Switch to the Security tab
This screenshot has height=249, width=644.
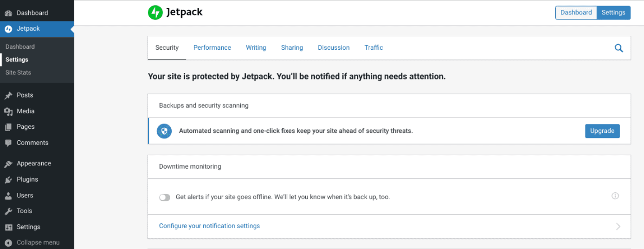[x=167, y=47]
